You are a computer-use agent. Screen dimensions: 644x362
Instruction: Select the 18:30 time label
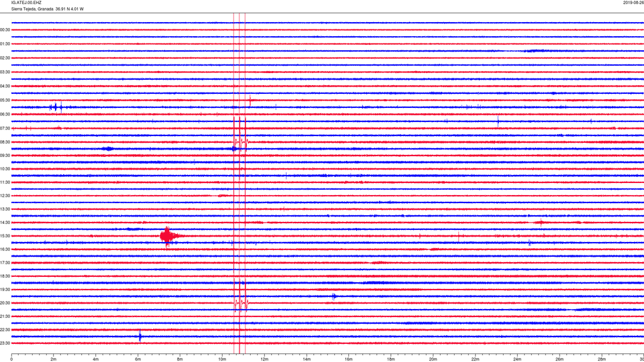tap(5, 276)
